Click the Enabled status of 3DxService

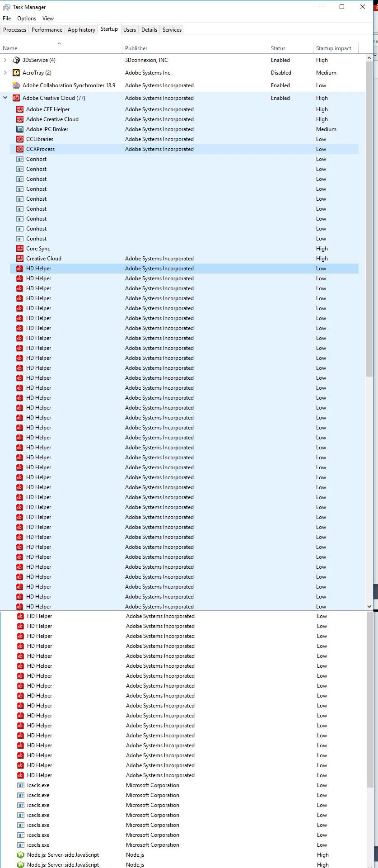[280, 60]
